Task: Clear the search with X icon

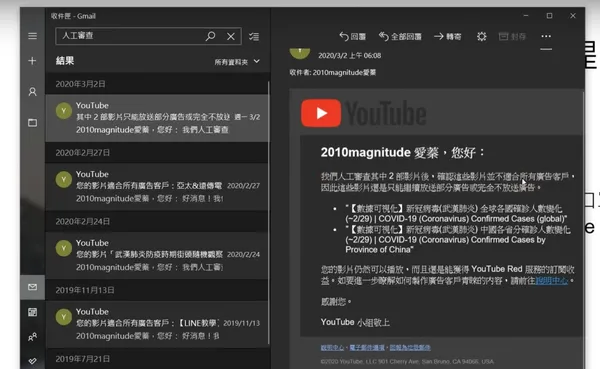Action: click(x=231, y=36)
